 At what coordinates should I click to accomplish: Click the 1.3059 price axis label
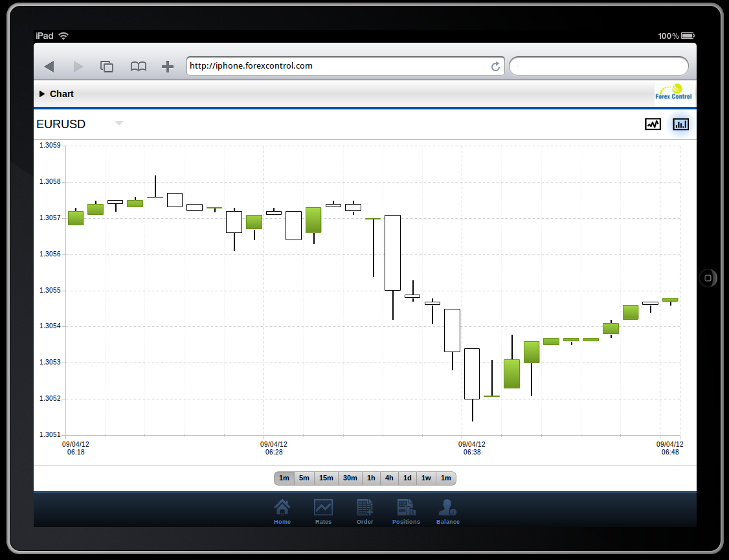pyautogui.click(x=50, y=146)
